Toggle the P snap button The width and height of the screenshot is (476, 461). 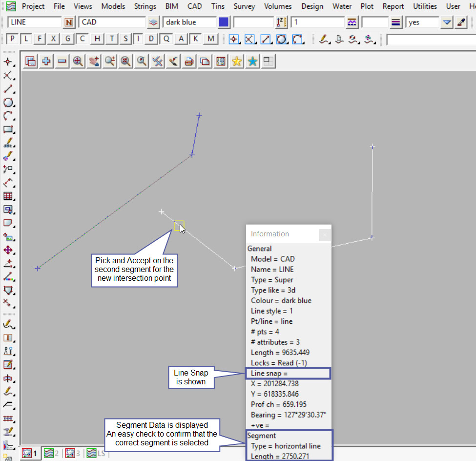coord(13,39)
